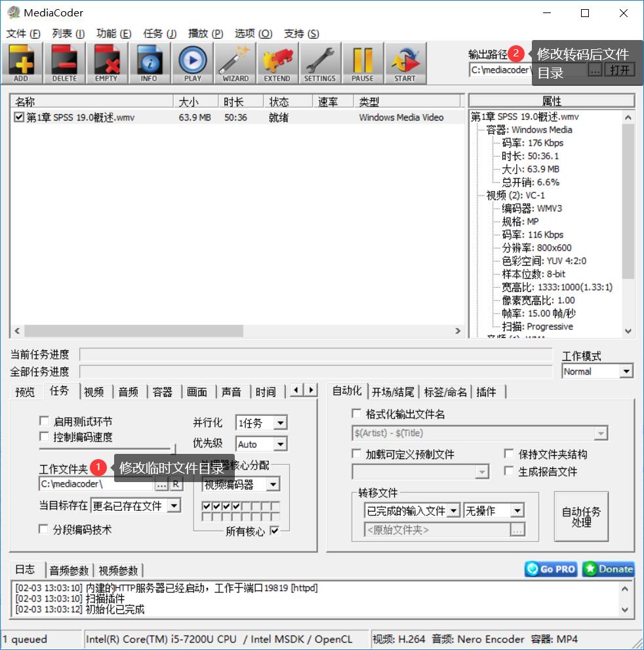Open the SETTINGS wrench icon
The image size is (644, 650).
(319, 63)
